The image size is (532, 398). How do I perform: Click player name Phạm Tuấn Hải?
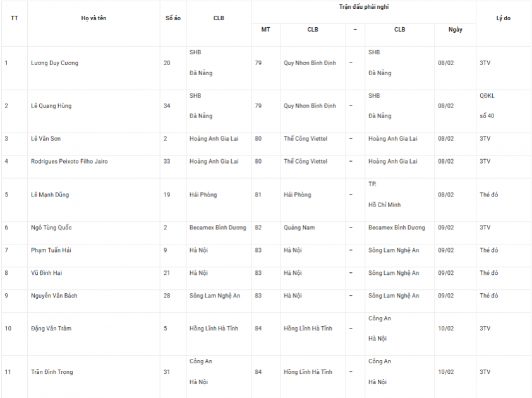tap(51, 250)
